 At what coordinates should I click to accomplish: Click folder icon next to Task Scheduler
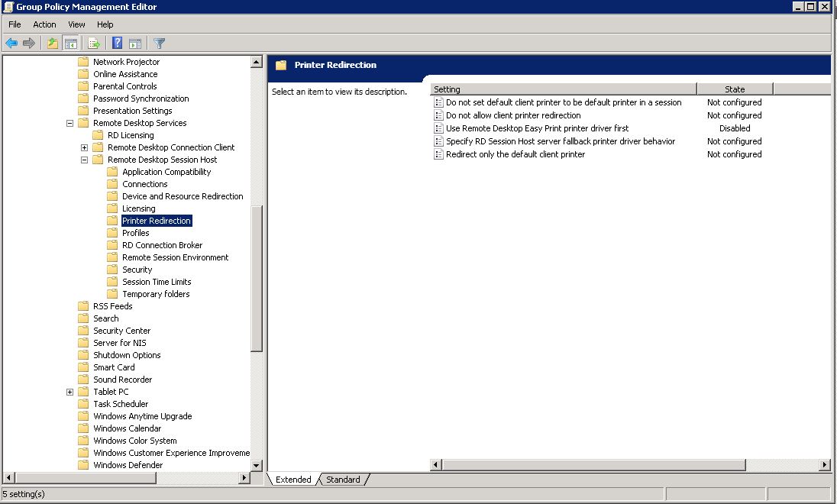[83, 404]
